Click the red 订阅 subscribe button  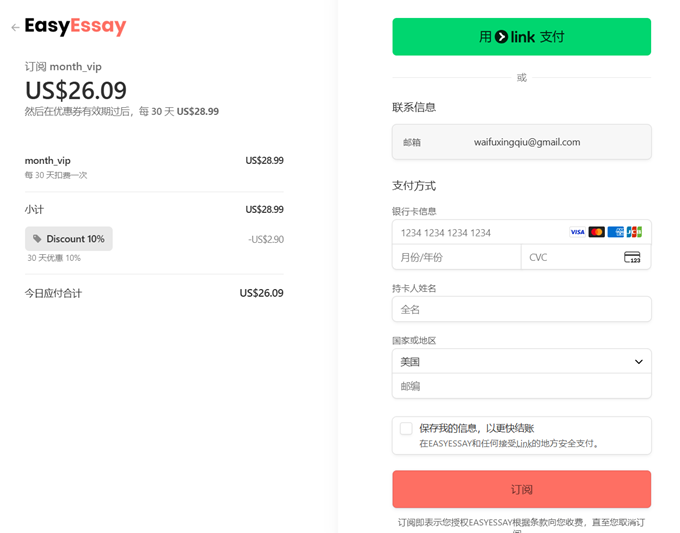click(521, 490)
